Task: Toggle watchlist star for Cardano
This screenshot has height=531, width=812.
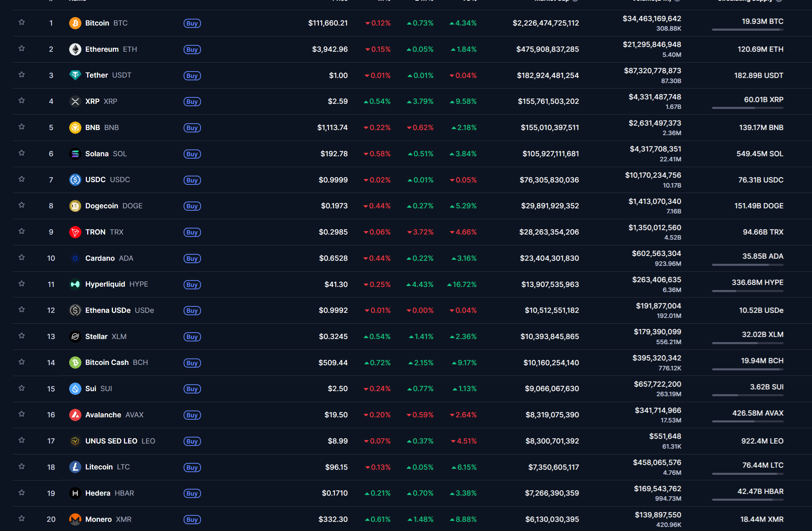Action: pyautogui.click(x=21, y=257)
